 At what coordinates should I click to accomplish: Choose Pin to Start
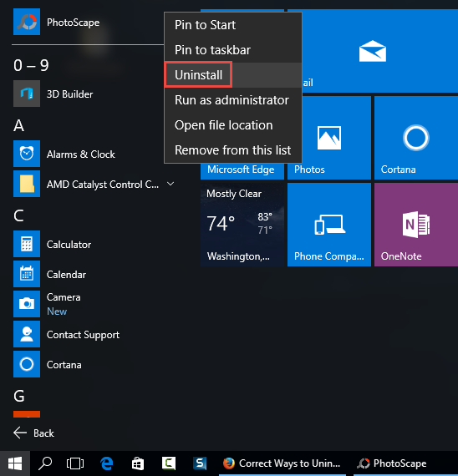[233, 25]
